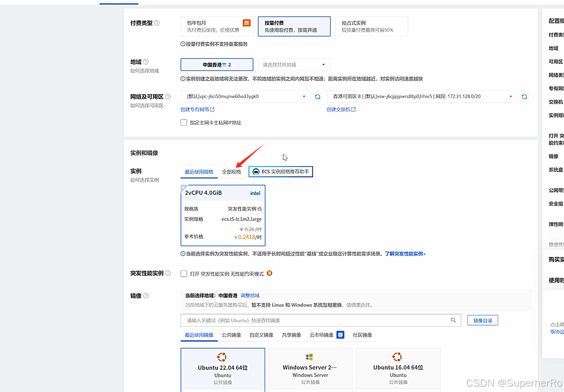The height and width of the screenshot is (392, 564).
Task: Switch to 最近使用规格 tab
Action: pos(199,172)
